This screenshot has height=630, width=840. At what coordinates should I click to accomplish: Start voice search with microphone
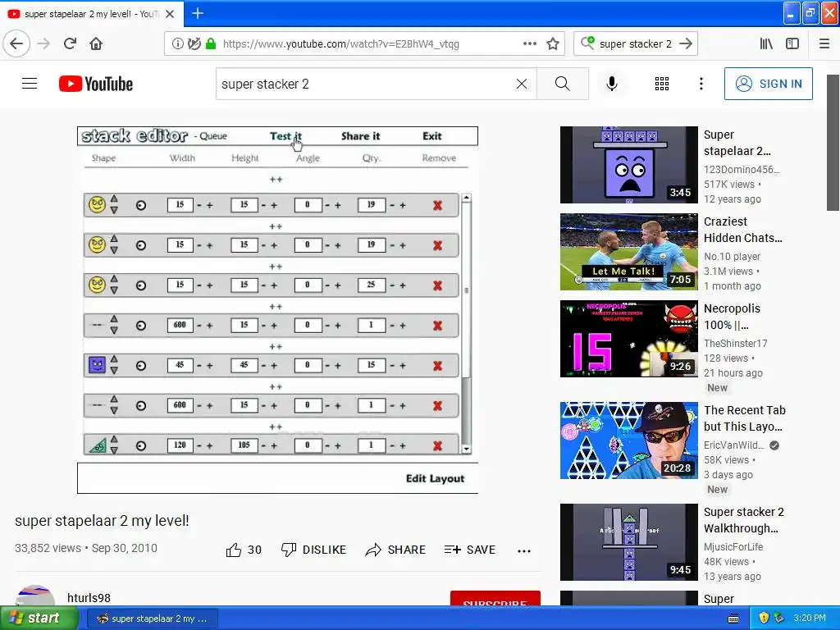(612, 84)
